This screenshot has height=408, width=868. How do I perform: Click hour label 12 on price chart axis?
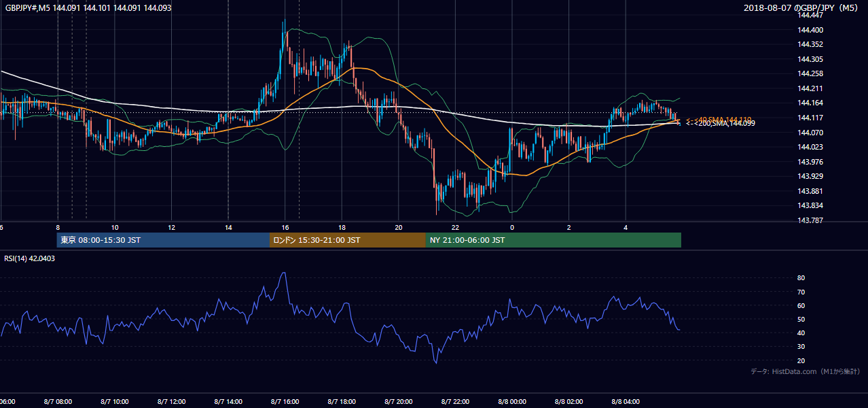(172, 227)
